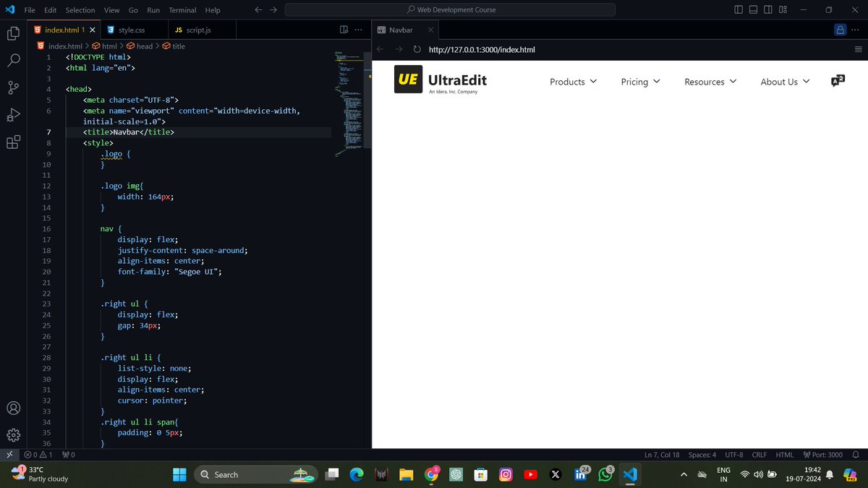
Task: Reload the Navbar preview page
Action: pyautogui.click(x=417, y=50)
